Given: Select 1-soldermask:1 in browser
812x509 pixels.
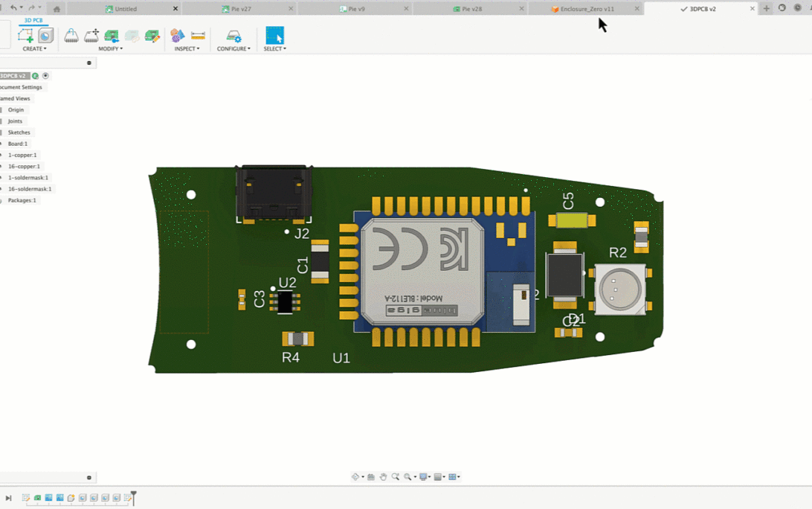Looking at the screenshot, I should [x=28, y=178].
